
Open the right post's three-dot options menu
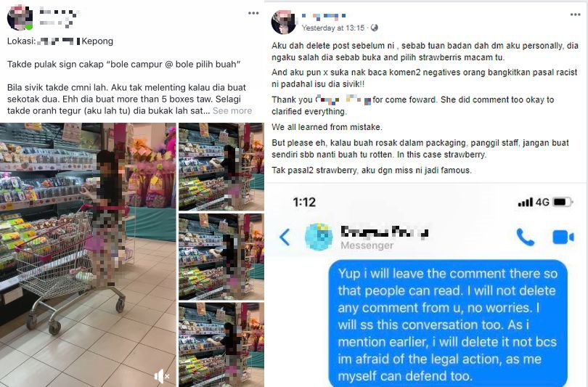(575, 15)
